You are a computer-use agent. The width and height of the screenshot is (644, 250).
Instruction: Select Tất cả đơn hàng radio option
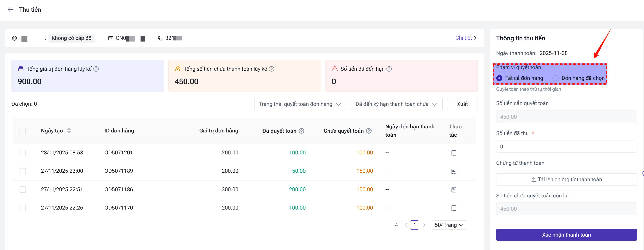(499, 78)
